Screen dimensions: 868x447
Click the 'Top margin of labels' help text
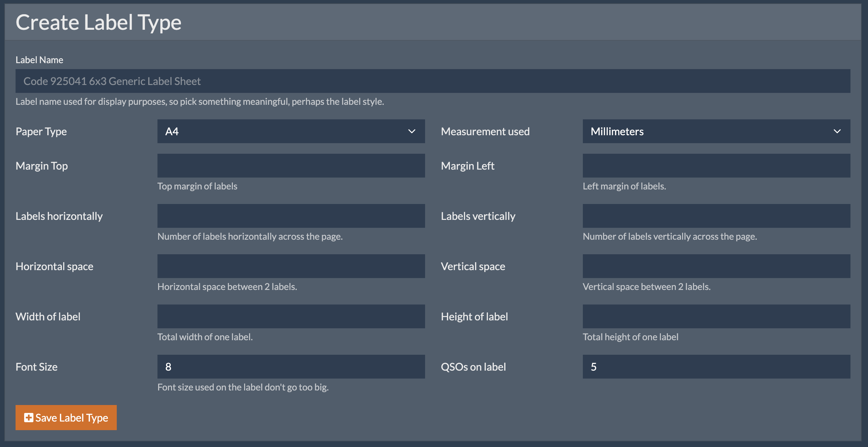click(x=197, y=186)
